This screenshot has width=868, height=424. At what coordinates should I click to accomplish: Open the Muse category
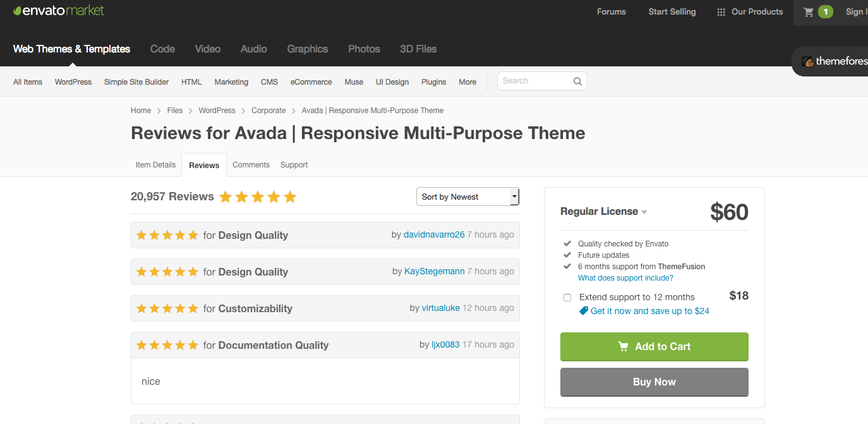click(354, 82)
